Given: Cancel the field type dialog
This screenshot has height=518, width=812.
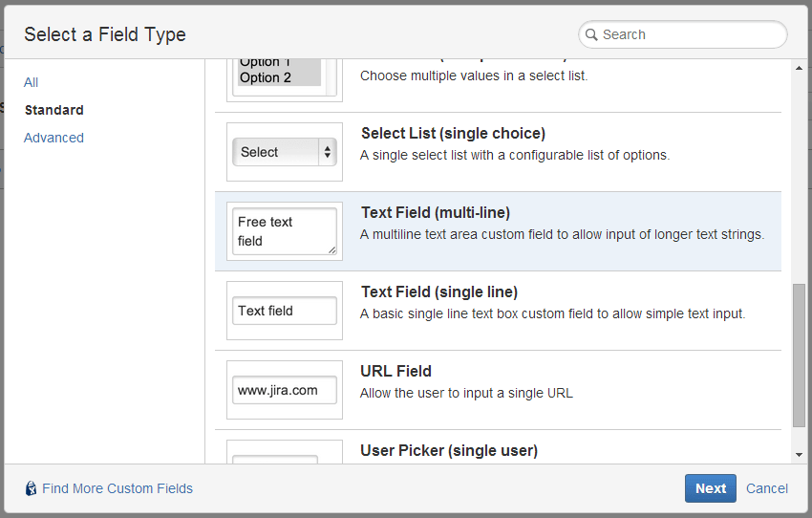Looking at the screenshot, I should [767, 488].
